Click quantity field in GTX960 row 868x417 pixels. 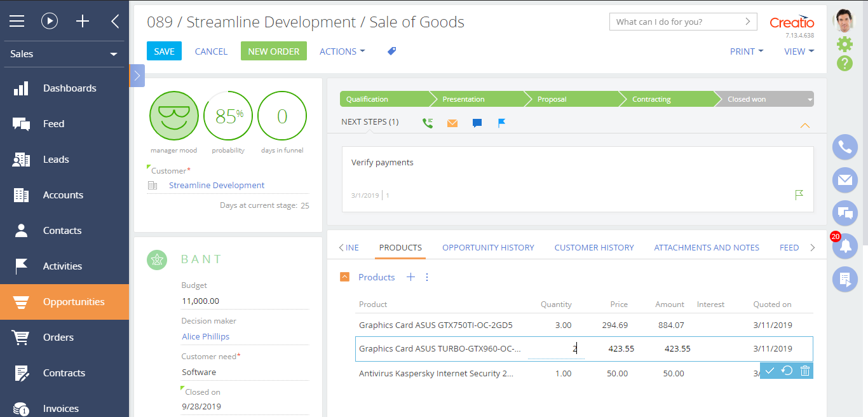pyautogui.click(x=556, y=348)
